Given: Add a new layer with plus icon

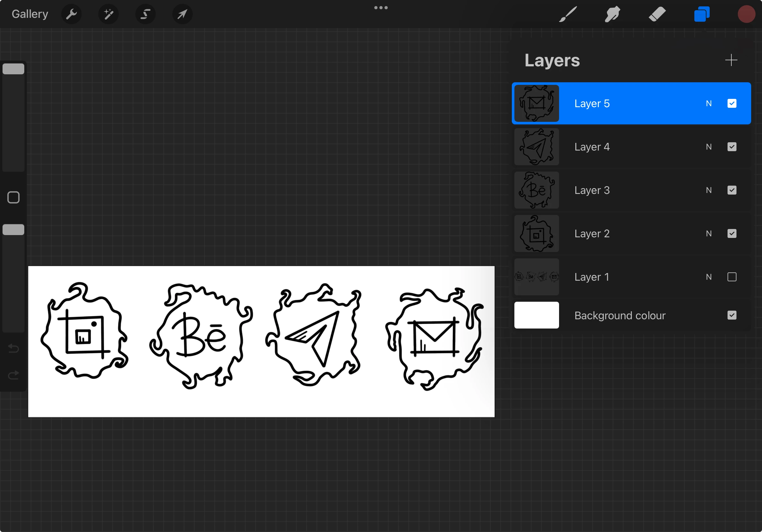Looking at the screenshot, I should pos(731,60).
